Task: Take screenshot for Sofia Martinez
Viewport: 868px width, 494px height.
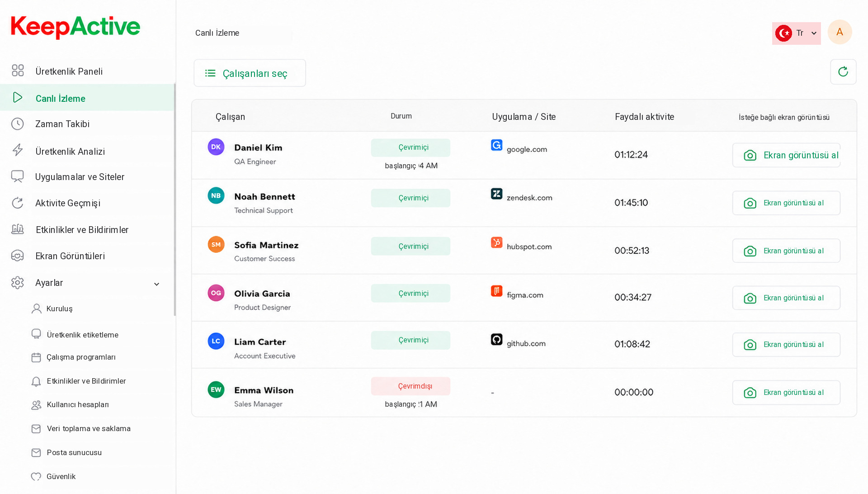Action: tap(786, 251)
